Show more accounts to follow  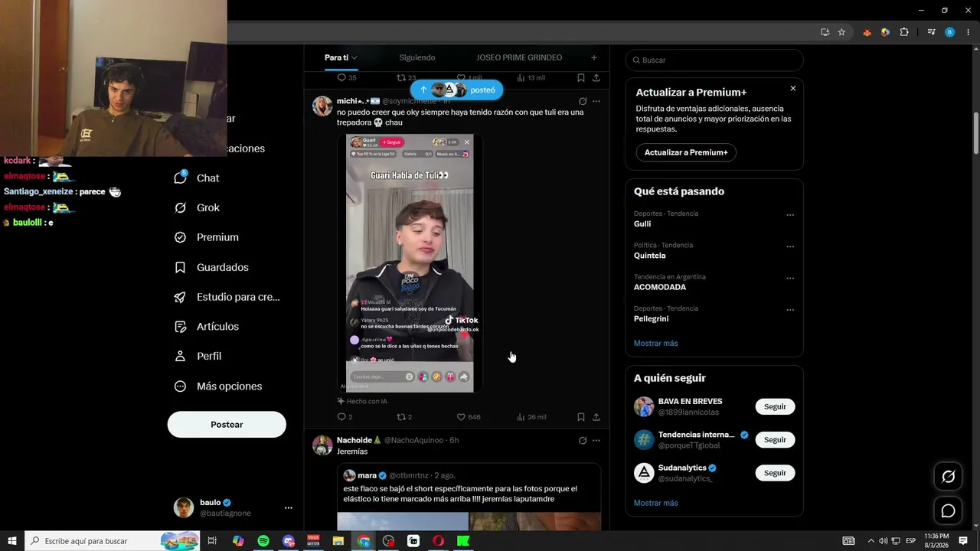coord(656,503)
